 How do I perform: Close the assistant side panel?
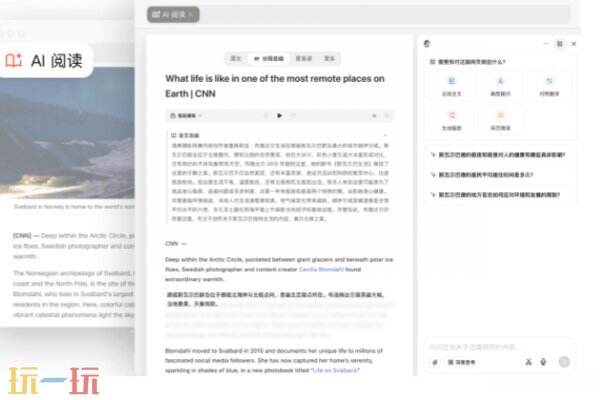(x=574, y=44)
